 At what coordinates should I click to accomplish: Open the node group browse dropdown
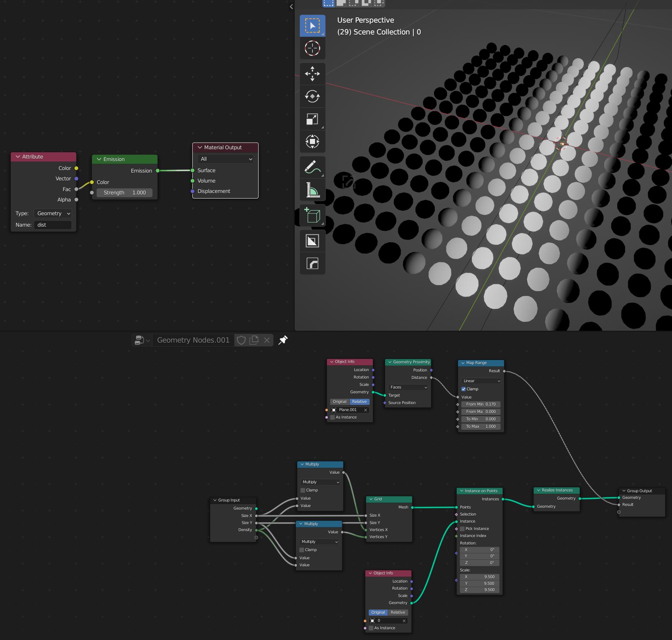click(142, 340)
